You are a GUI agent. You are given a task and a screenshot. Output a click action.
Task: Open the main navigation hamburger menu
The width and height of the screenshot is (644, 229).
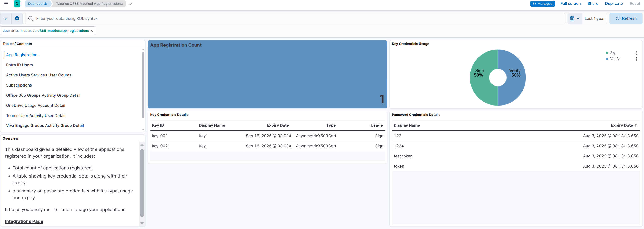(5, 4)
